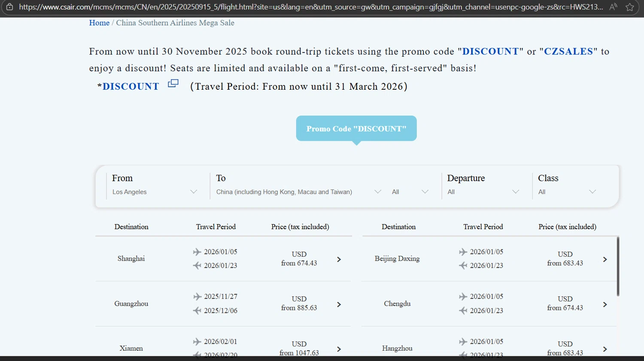Screen dimensions: 644x361
Task: Click the departure plane icon in the Guangzhou row
Action: click(x=197, y=297)
